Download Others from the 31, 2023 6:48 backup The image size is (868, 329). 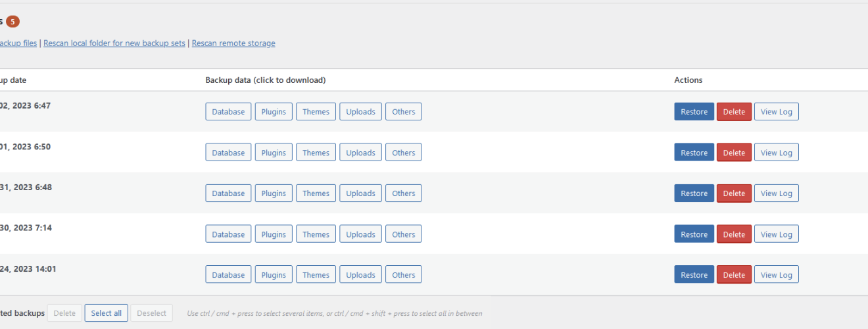click(x=403, y=193)
